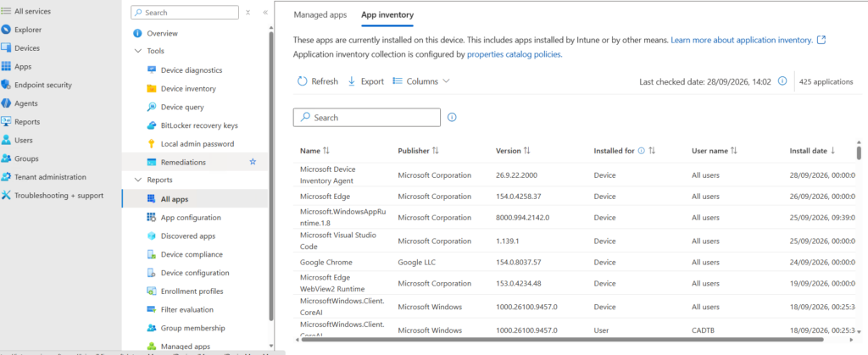Open the Users icon
Screen dimensions: 868x355
click(6, 140)
